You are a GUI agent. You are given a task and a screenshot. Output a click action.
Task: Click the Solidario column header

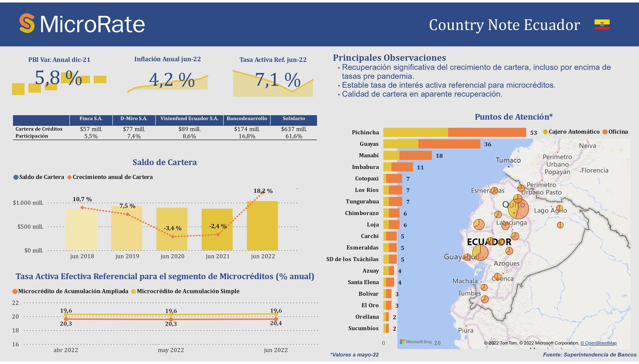(x=294, y=119)
